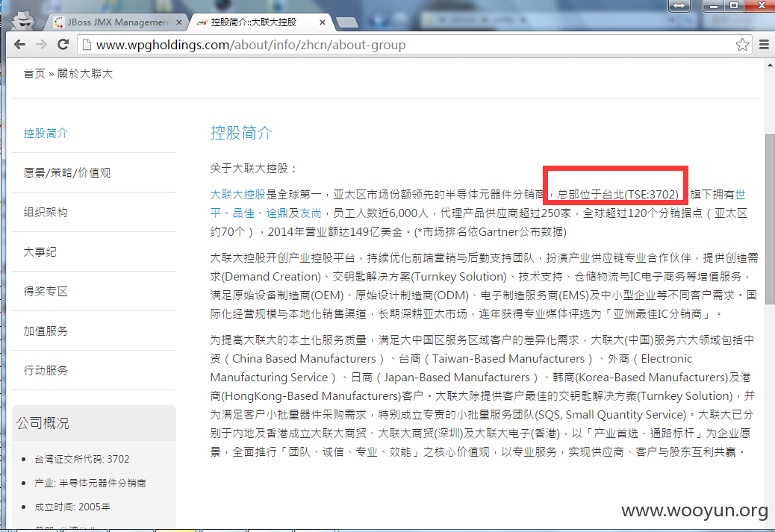
Task: Click the page icon in address bar
Action: click(x=87, y=45)
